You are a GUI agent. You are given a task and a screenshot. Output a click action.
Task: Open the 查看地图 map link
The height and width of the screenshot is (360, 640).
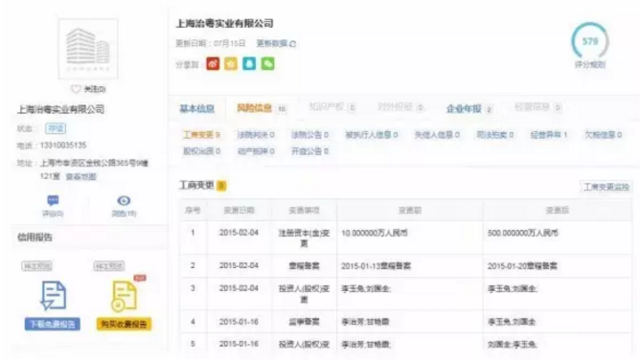81,177
